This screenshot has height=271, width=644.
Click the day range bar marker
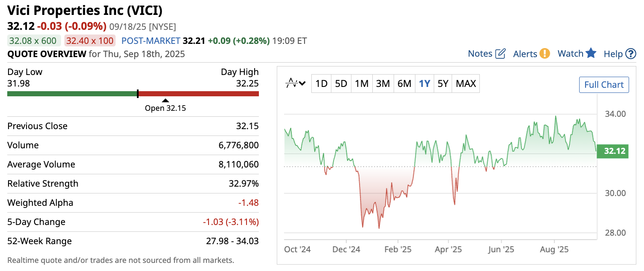(137, 94)
